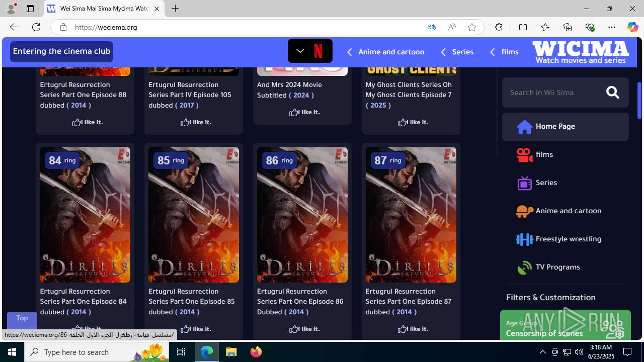Open Episode 84 poster thumbnail
Screen dimensions: 644x362
tap(85, 215)
